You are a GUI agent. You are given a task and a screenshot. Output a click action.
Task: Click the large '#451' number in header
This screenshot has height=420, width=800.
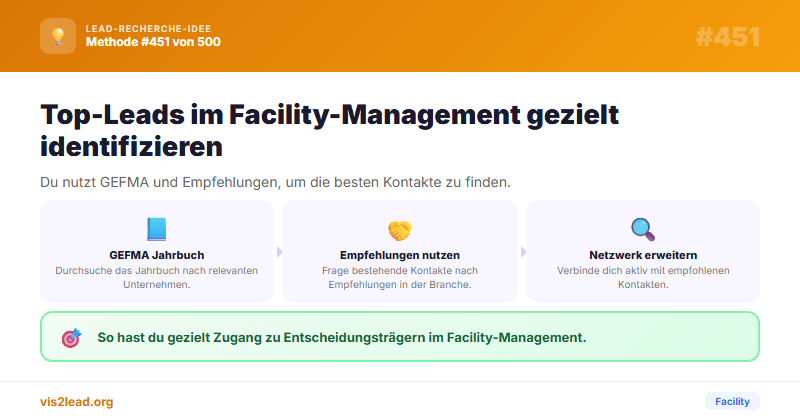pyautogui.click(x=728, y=37)
